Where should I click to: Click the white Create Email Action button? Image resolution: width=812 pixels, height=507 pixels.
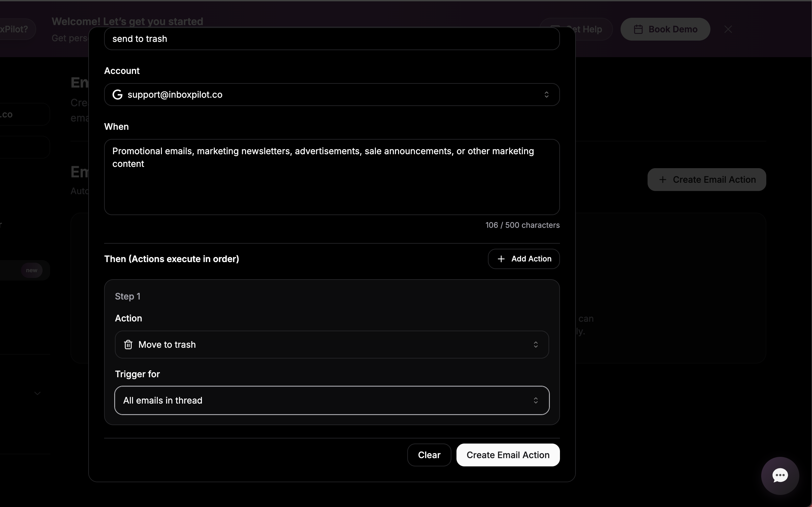point(508,455)
